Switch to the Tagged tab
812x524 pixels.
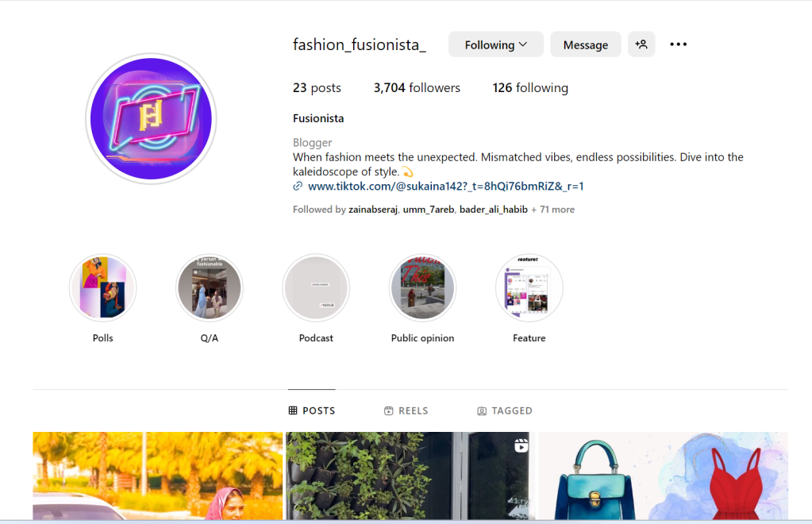tap(504, 410)
